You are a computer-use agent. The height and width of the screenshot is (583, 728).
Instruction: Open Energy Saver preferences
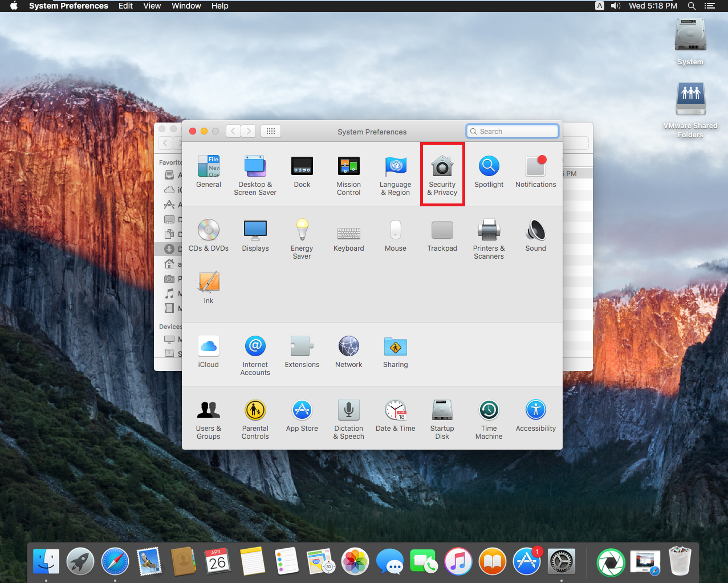click(x=302, y=239)
